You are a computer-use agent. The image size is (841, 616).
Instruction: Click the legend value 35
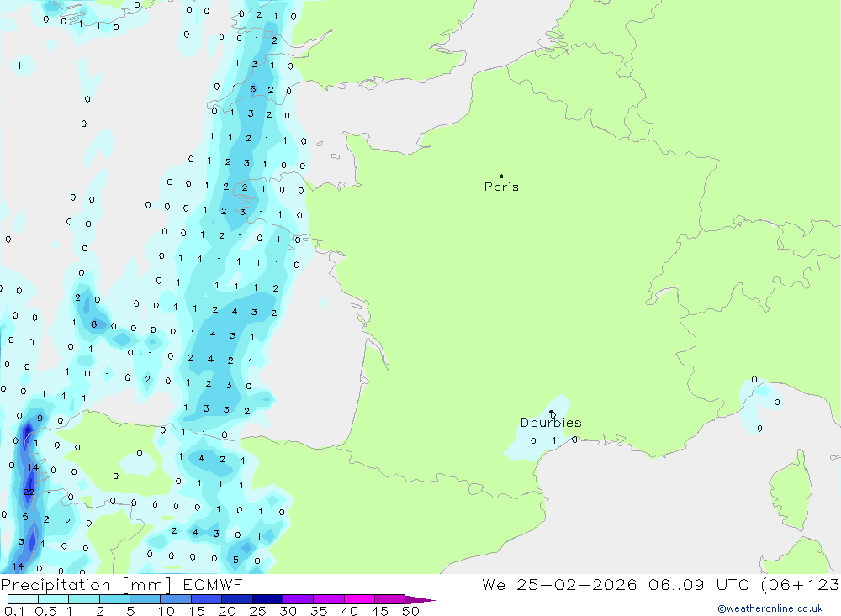pyautogui.click(x=319, y=611)
